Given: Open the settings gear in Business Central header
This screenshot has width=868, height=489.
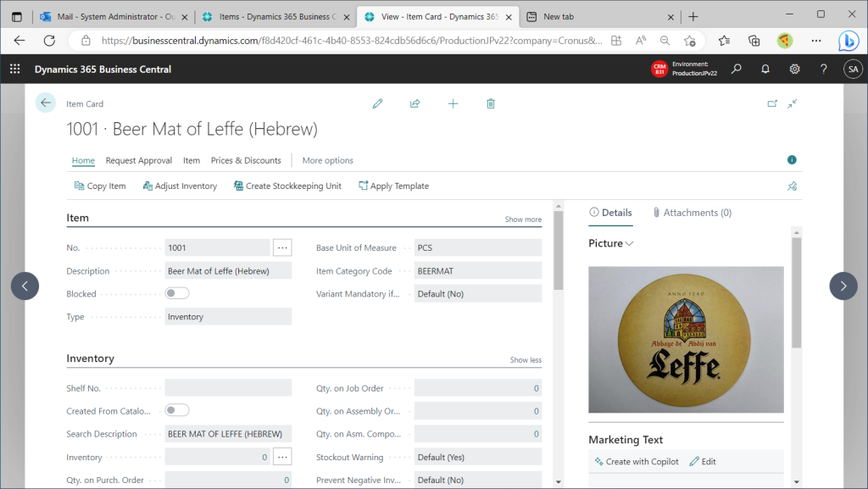Looking at the screenshot, I should tap(794, 69).
